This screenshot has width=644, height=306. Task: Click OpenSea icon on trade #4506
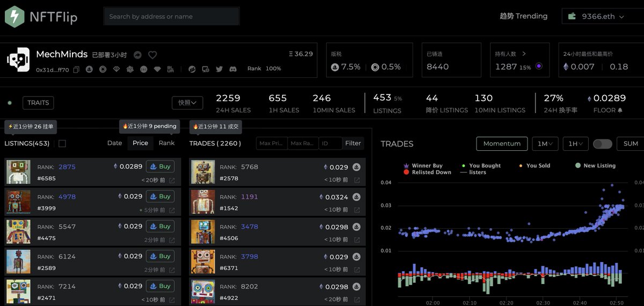tap(356, 227)
